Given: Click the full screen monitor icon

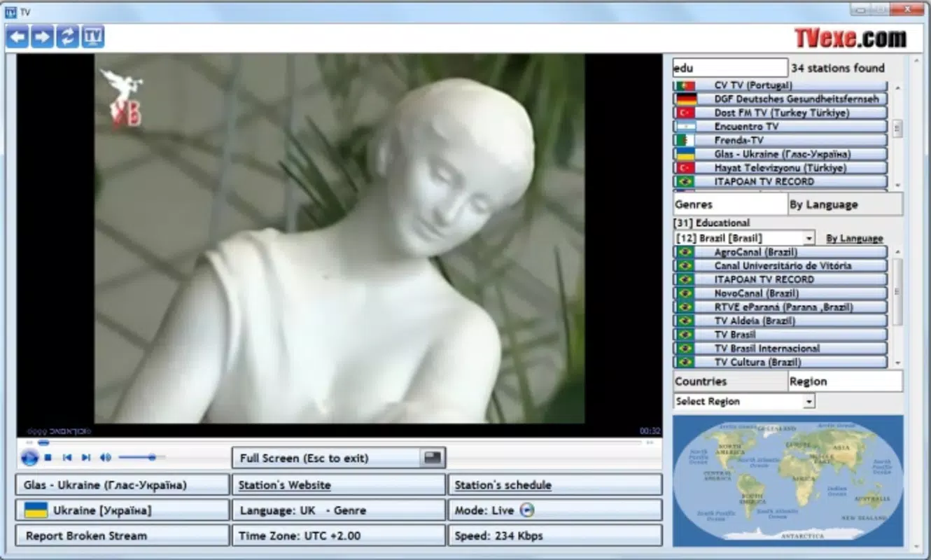Looking at the screenshot, I should 433,458.
